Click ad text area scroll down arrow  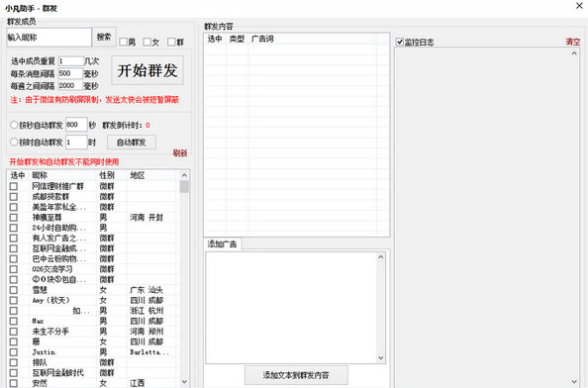pyautogui.click(x=381, y=358)
